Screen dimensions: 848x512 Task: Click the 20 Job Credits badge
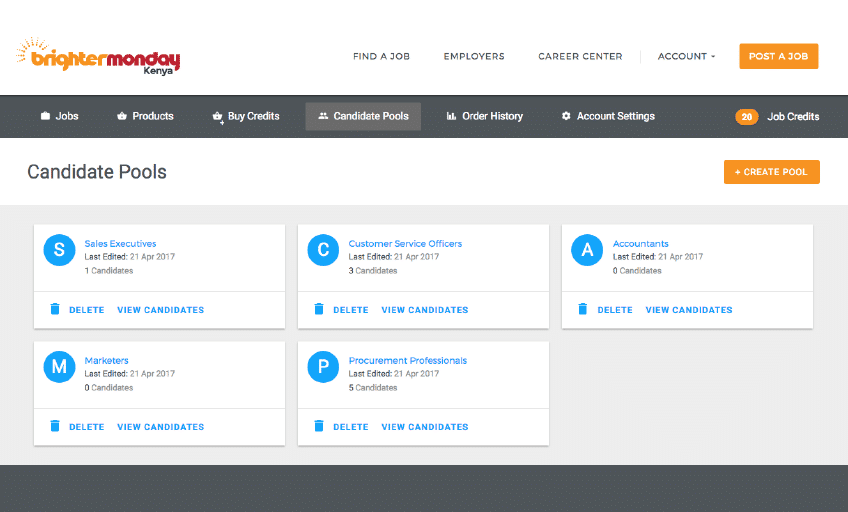coord(746,117)
